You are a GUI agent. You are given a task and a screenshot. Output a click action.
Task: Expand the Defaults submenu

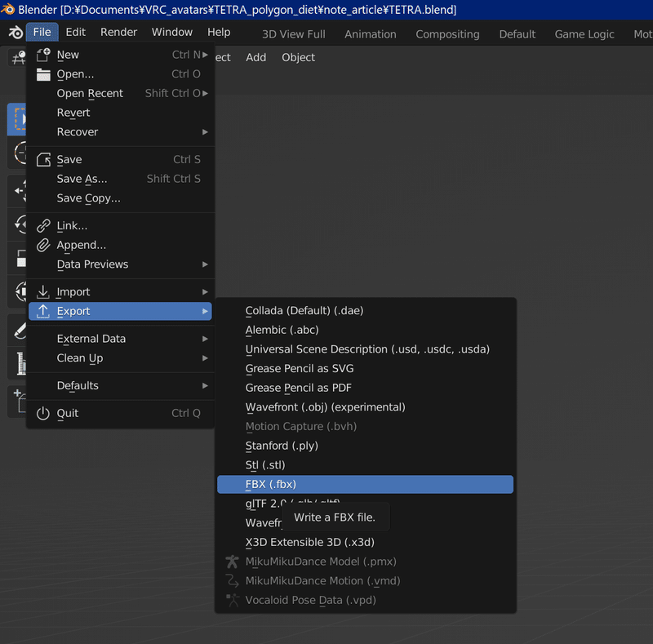(121, 386)
